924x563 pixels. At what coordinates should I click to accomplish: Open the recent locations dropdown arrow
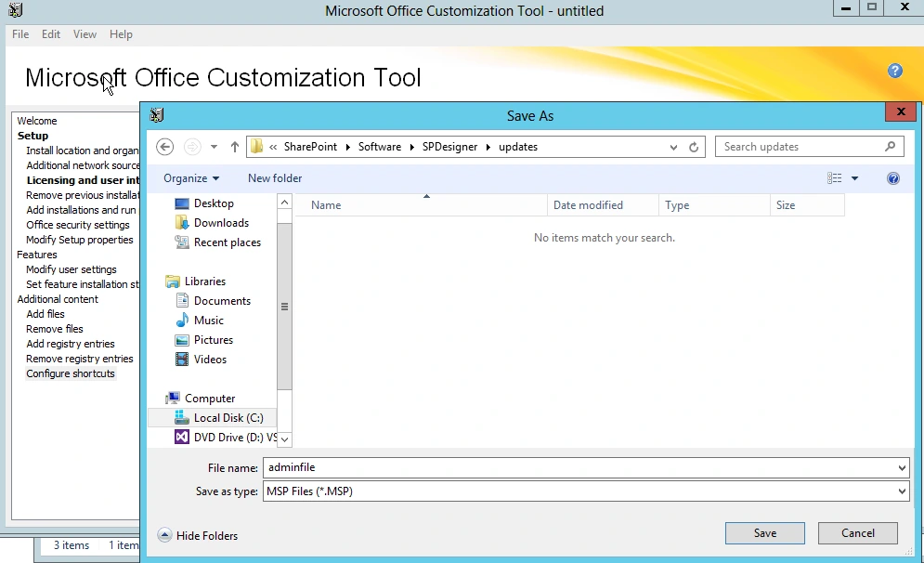[214, 147]
